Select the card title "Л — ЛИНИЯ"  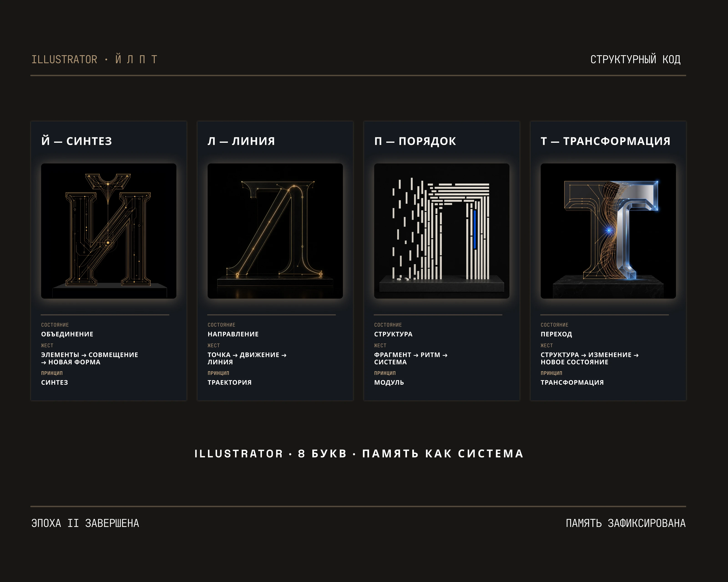pyautogui.click(x=241, y=141)
